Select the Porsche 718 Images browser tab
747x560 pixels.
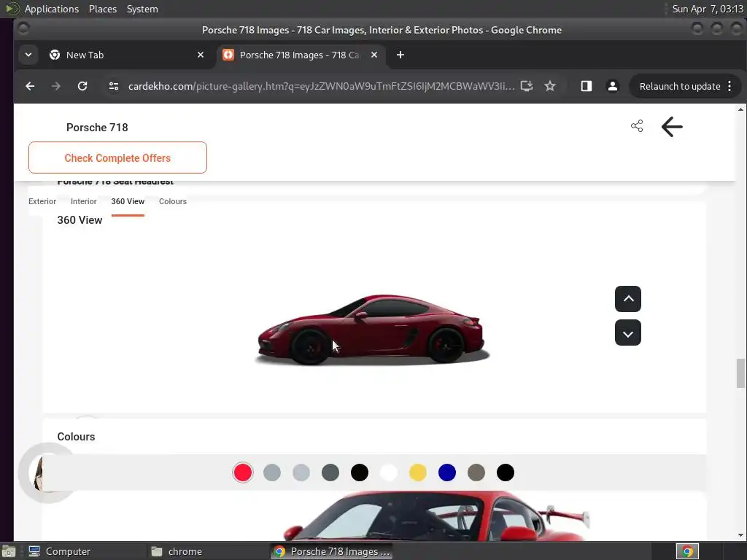point(300,55)
